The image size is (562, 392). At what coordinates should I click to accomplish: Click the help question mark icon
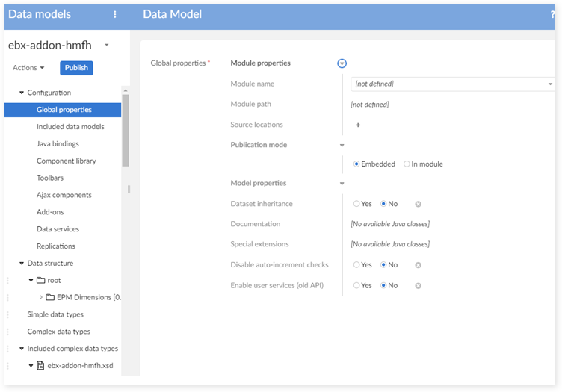click(x=552, y=14)
